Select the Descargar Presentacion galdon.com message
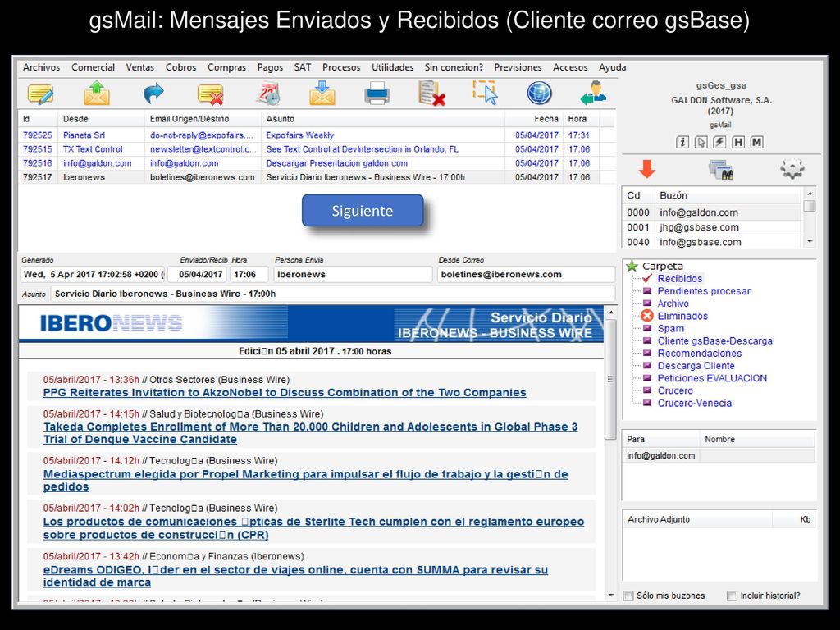The image size is (840, 630). coord(317,163)
